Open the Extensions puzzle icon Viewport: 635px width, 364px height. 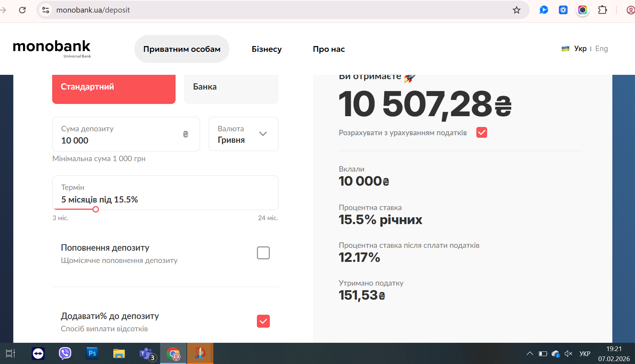pos(603,10)
